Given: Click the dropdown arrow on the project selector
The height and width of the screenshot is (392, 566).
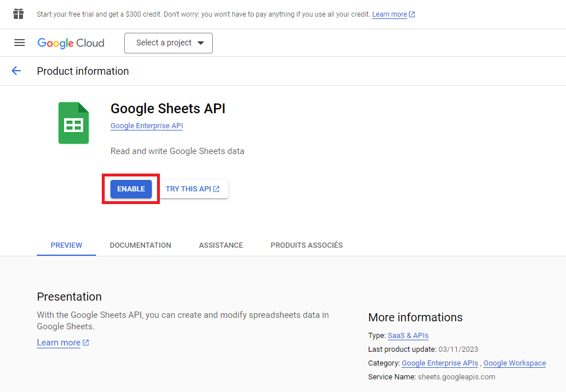Looking at the screenshot, I should coord(201,43).
